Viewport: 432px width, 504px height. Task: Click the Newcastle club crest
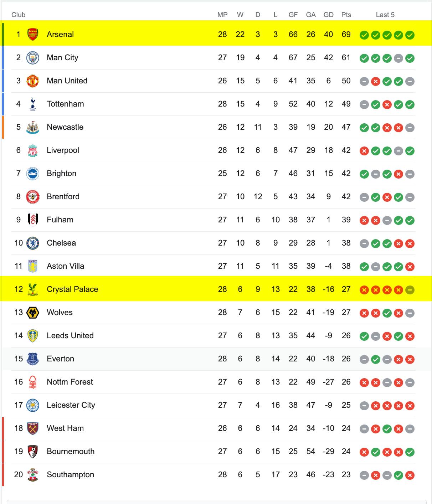point(33,127)
